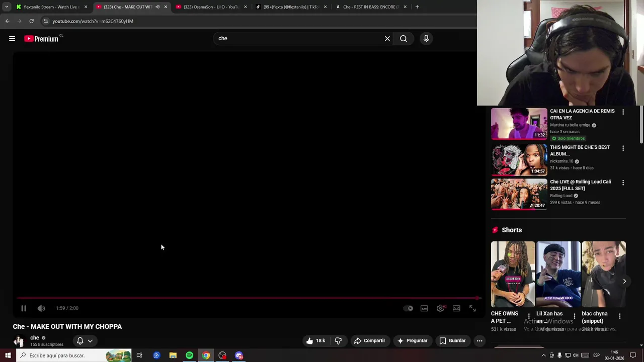Open the Compartir share dialog
The width and height of the screenshot is (644, 362).
[x=369, y=341]
